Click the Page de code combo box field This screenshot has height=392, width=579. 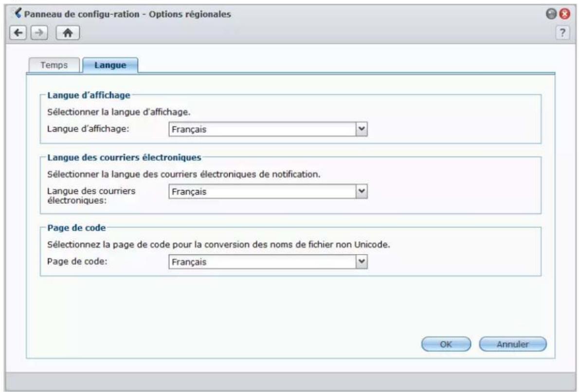point(268,262)
